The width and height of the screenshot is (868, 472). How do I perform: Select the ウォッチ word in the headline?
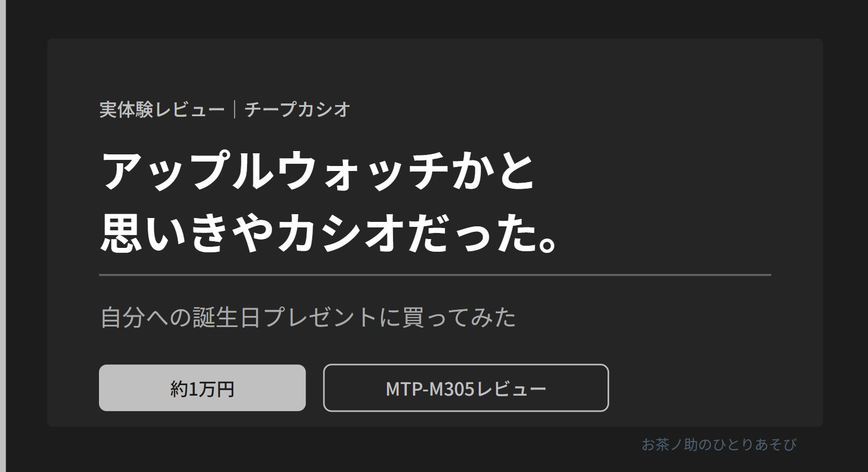tap(362, 171)
